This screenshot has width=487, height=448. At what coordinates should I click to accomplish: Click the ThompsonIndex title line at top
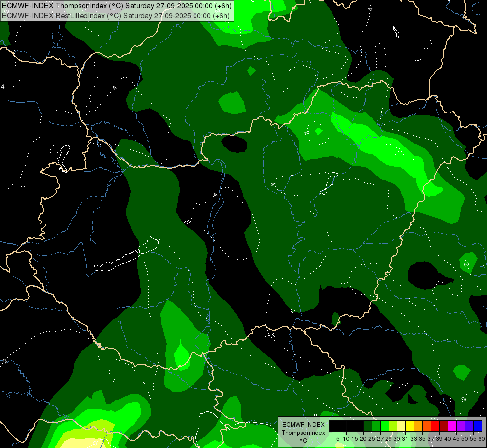point(117,6)
